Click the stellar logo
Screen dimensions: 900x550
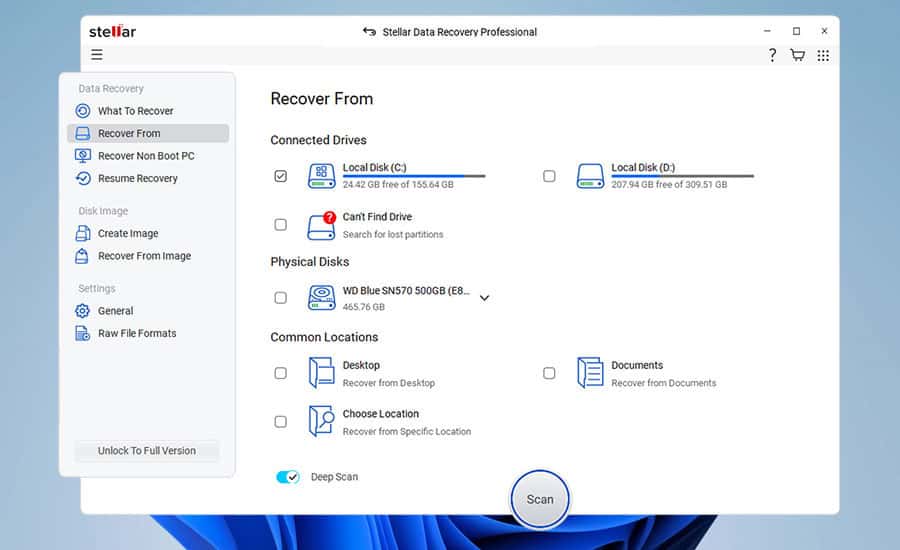(x=112, y=31)
